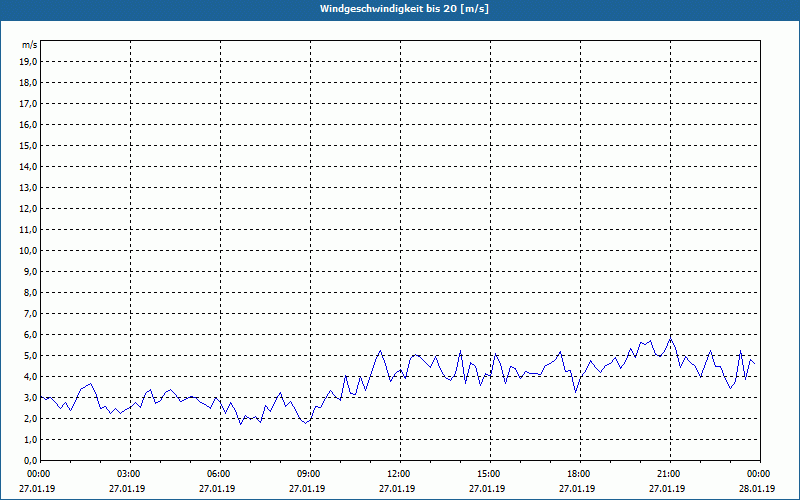Click the '17,0' y-axis value
800x500 pixels.
click(29, 104)
